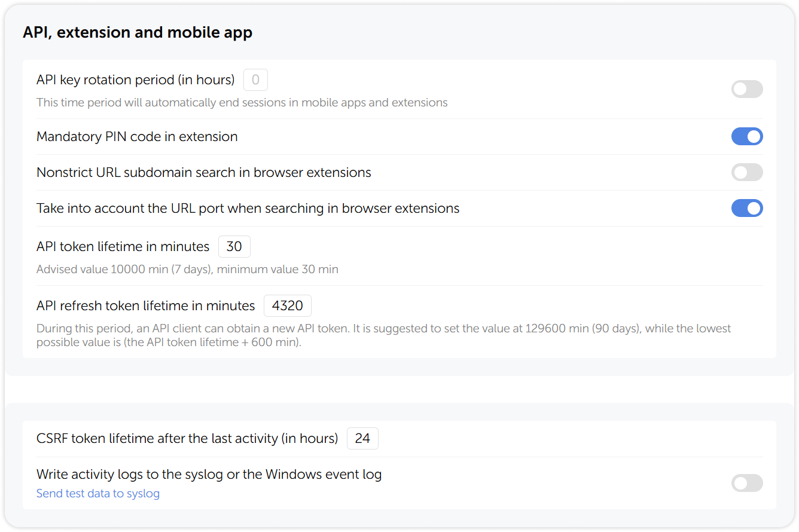
Task: Disable Mandatory PIN code in extension
Action: (x=747, y=136)
